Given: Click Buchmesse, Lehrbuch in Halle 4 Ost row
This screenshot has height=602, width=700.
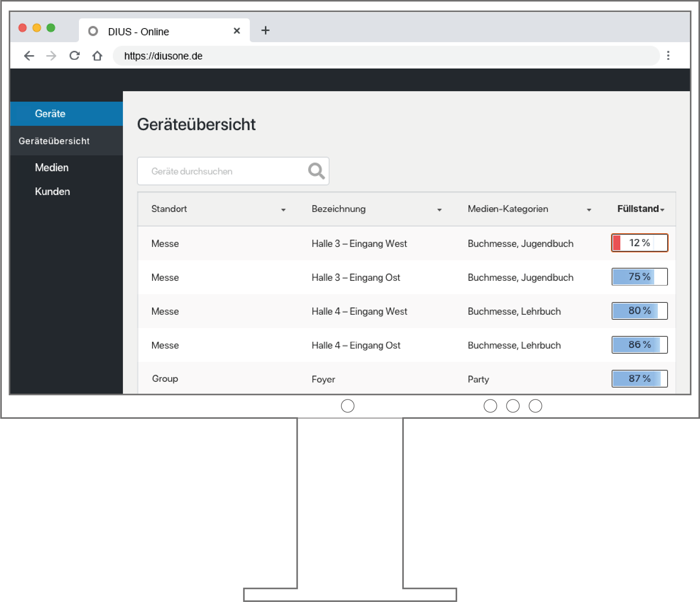Looking at the screenshot, I should click(514, 345).
